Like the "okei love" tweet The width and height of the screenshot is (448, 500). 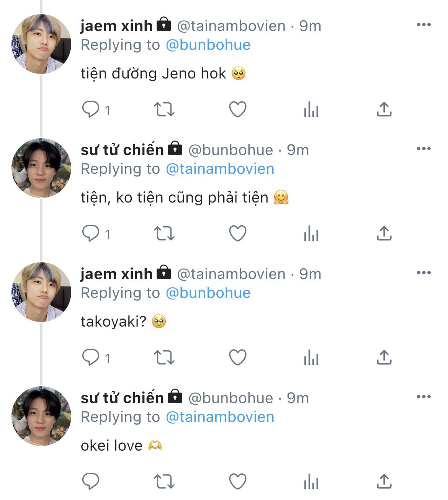pos(237,482)
